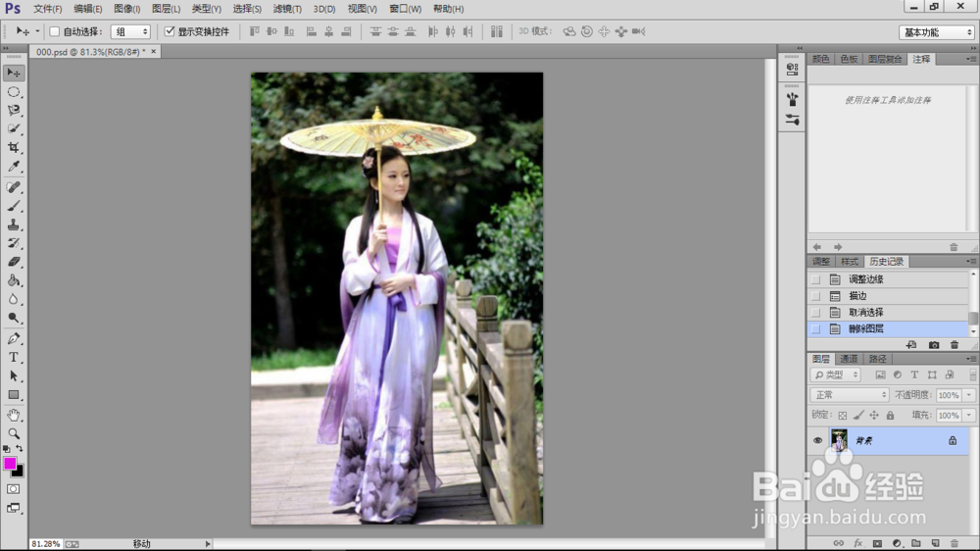This screenshot has width=980, height=551.
Task: Toggle lock position
Action: pos(874,416)
